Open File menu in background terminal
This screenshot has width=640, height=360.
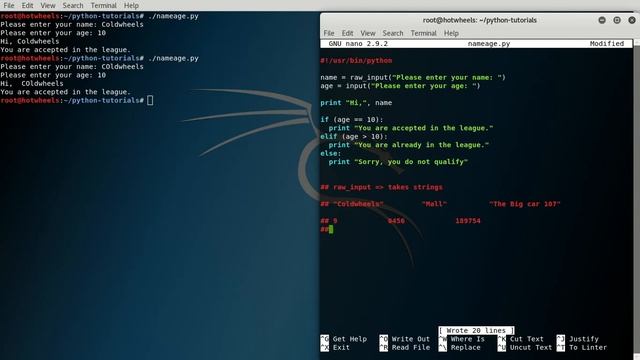click(9, 5)
